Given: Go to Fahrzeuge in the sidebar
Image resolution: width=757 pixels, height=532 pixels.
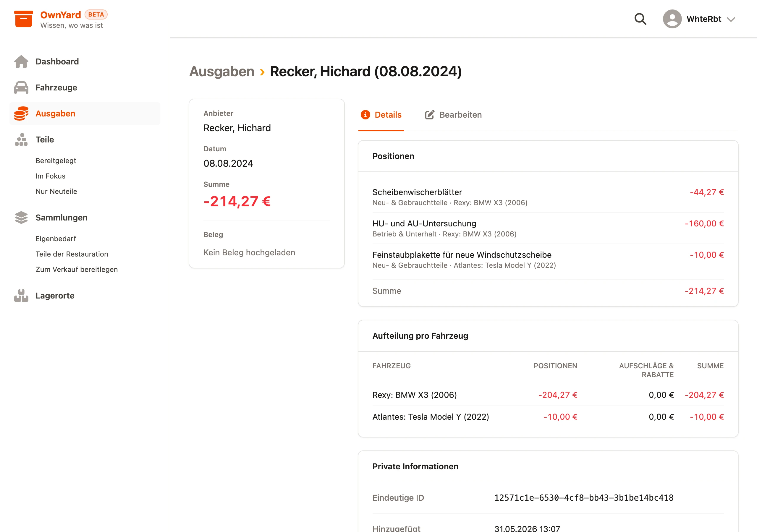Looking at the screenshot, I should [x=85, y=88].
